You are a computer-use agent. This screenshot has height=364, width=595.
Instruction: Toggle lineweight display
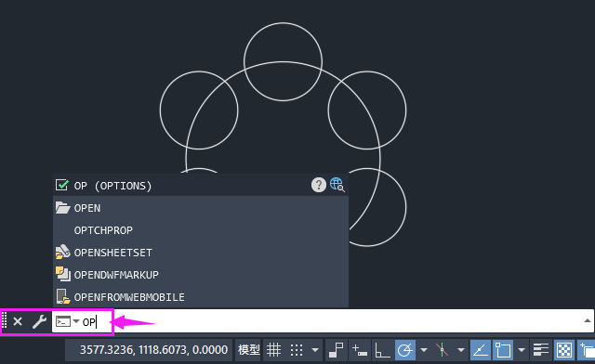541,349
